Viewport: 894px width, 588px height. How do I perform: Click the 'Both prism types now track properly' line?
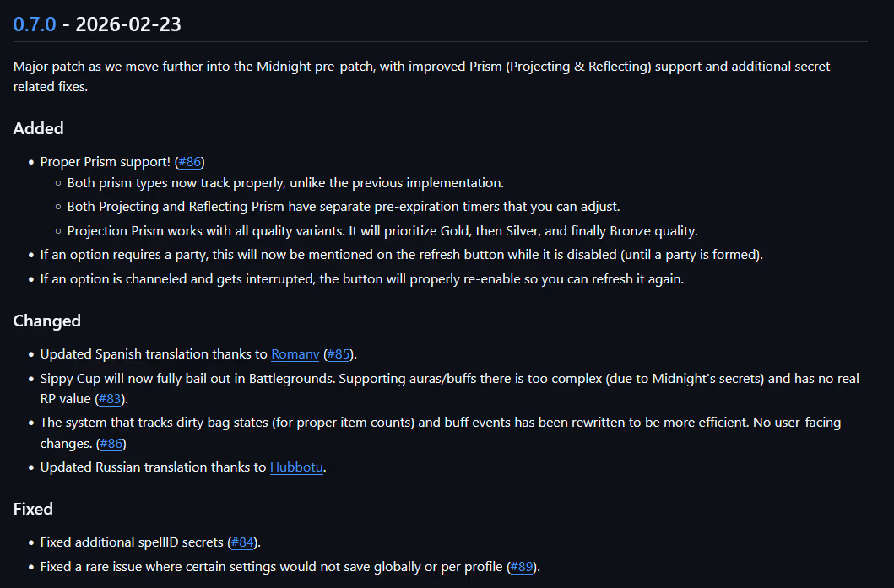pyautogui.click(x=285, y=183)
